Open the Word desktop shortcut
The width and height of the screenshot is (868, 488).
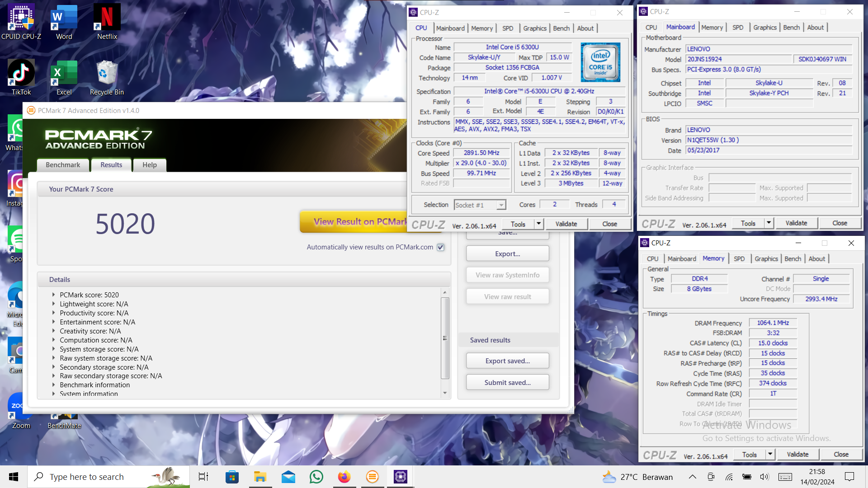tap(64, 22)
